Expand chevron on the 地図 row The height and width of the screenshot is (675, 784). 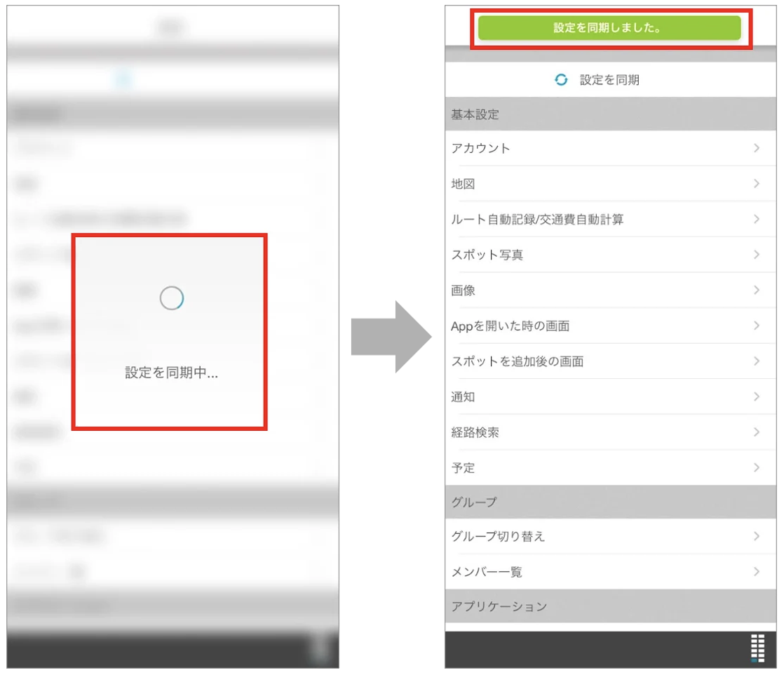[x=757, y=184]
